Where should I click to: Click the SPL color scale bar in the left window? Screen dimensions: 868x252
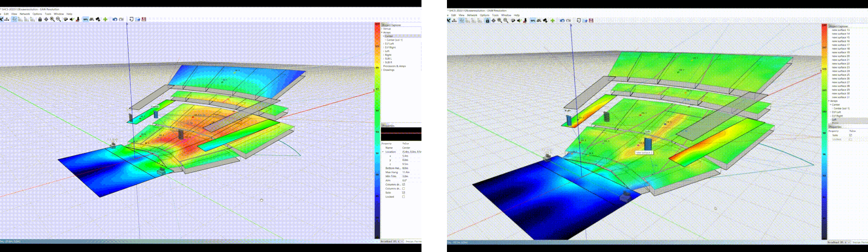pos(377,129)
